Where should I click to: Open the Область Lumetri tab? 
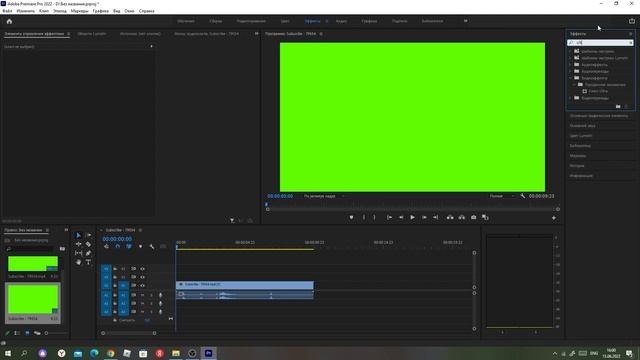click(x=92, y=34)
